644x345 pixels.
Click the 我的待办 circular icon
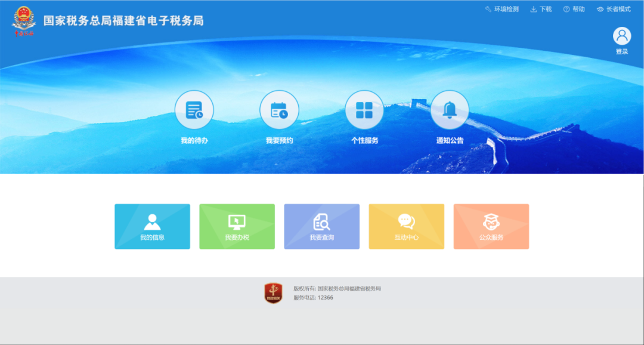(x=194, y=110)
